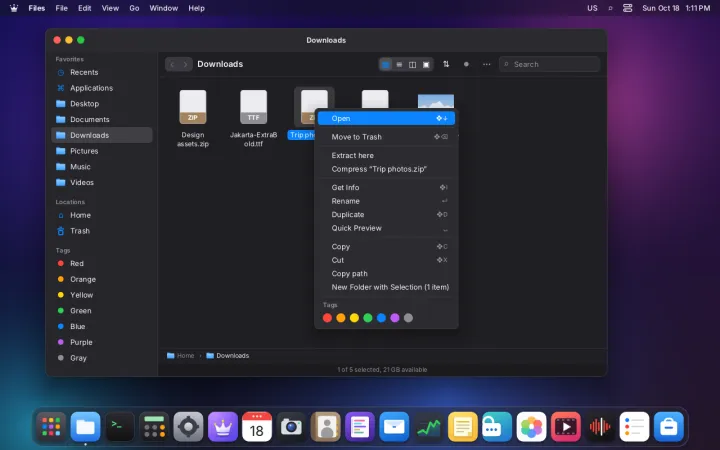
Task: Choose Quick Preview in the context menu
Action: (386, 228)
